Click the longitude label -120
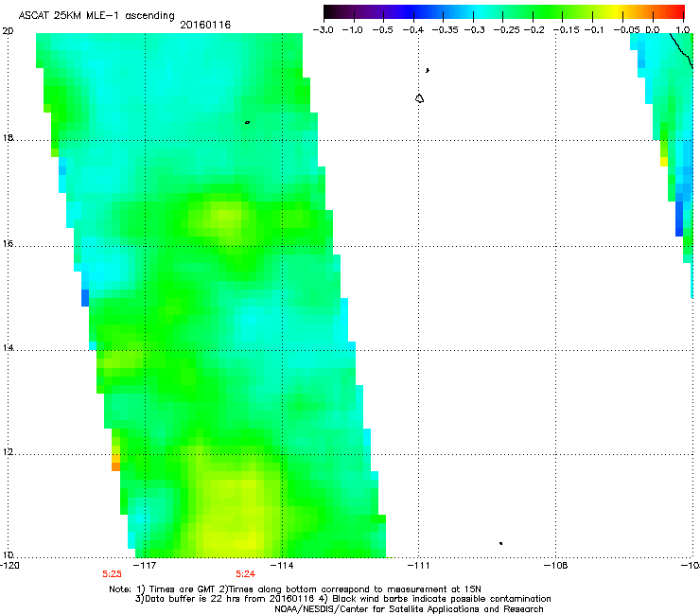 tap(9, 566)
